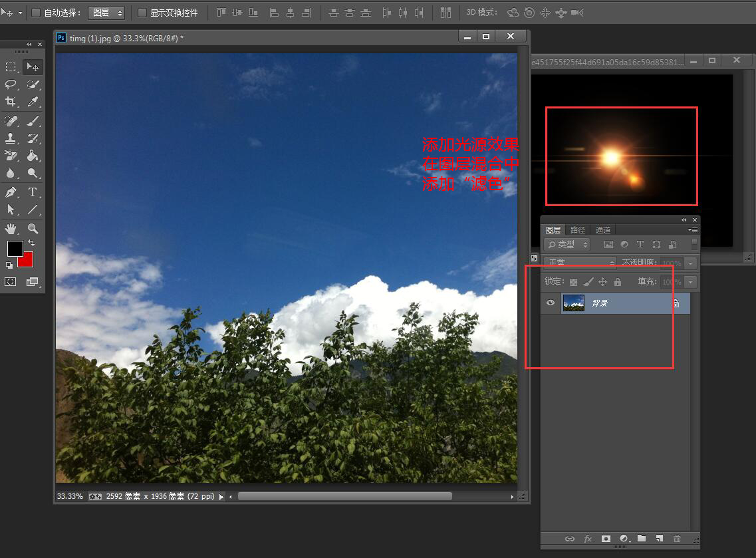Open the 不透明度 opacity slider arrow
This screenshot has height=558, width=756.
[691, 263]
